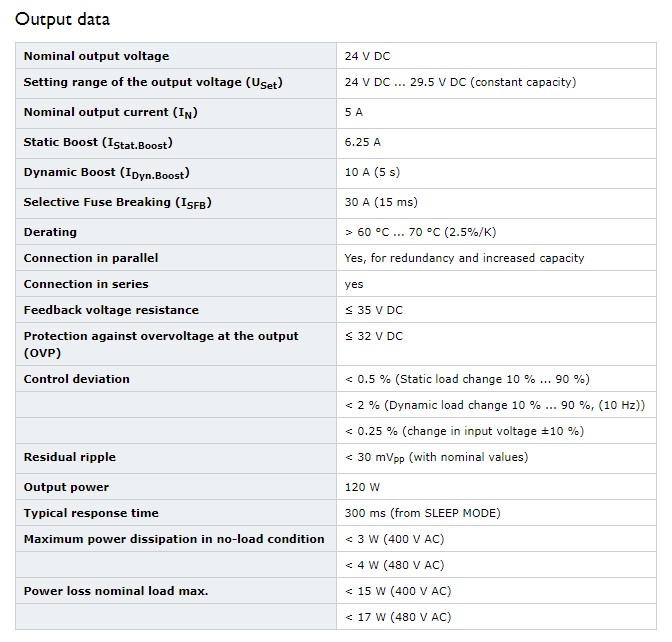Select the Static Boost label
Screen dimensions: 672x642
(98, 143)
